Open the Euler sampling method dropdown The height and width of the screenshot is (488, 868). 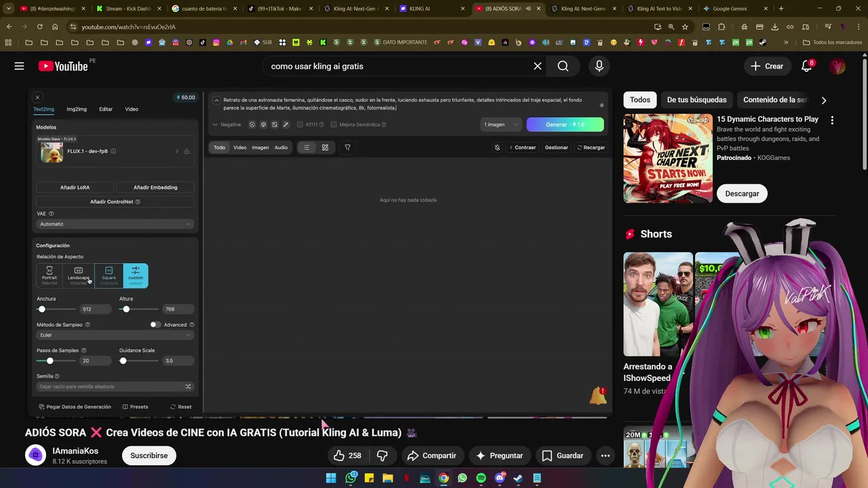[115, 335]
